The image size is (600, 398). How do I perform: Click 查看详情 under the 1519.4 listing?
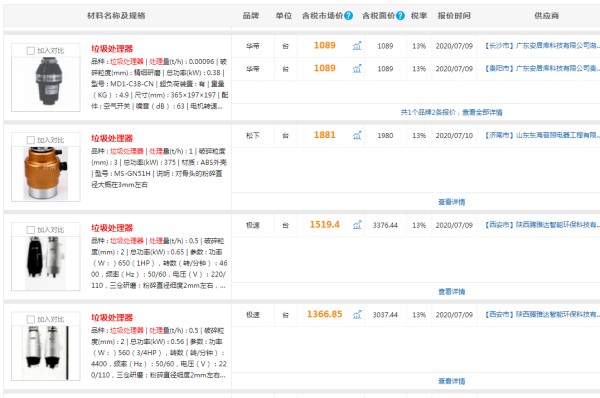(x=452, y=292)
